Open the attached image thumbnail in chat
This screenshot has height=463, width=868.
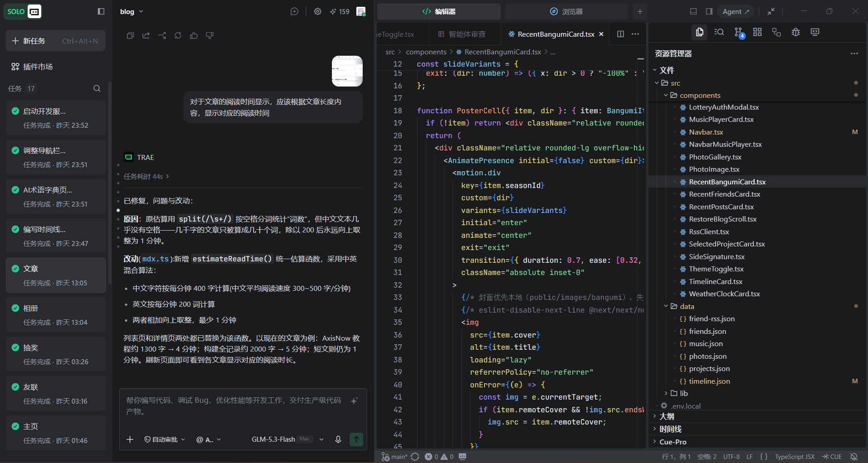pyautogui.click(x=347, y=71)
